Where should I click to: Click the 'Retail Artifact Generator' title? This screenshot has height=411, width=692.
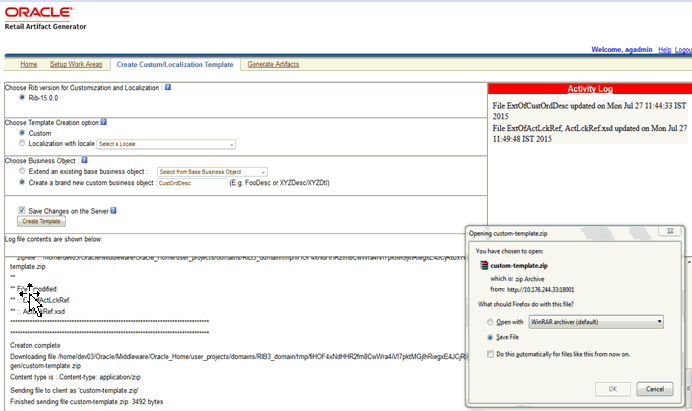[x=45, y=26]
